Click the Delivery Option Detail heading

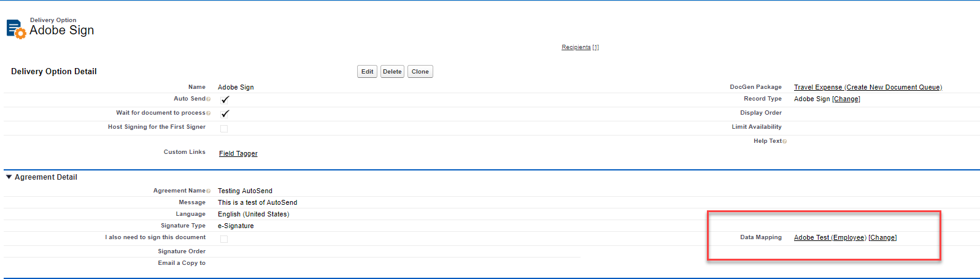click(54, 71)
